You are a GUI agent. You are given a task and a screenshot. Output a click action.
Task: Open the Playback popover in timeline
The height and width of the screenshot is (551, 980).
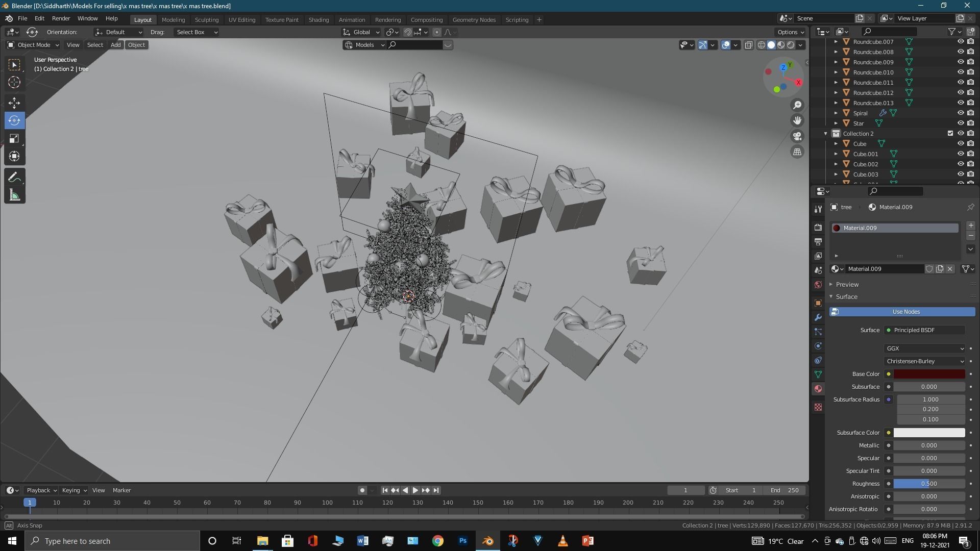pos(41,490)
